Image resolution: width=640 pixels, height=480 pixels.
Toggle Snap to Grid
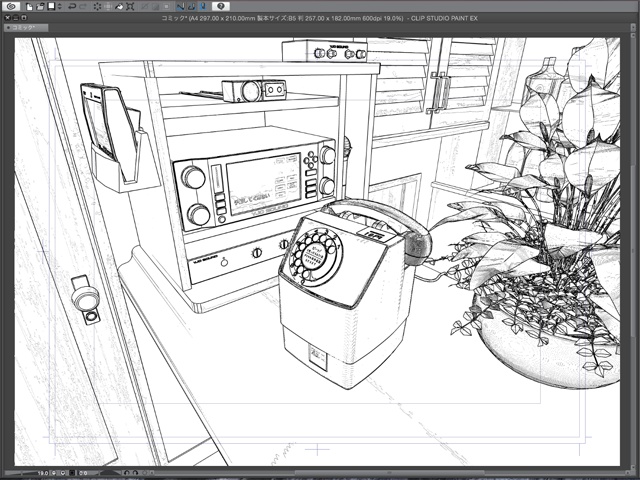coord(203,7)
